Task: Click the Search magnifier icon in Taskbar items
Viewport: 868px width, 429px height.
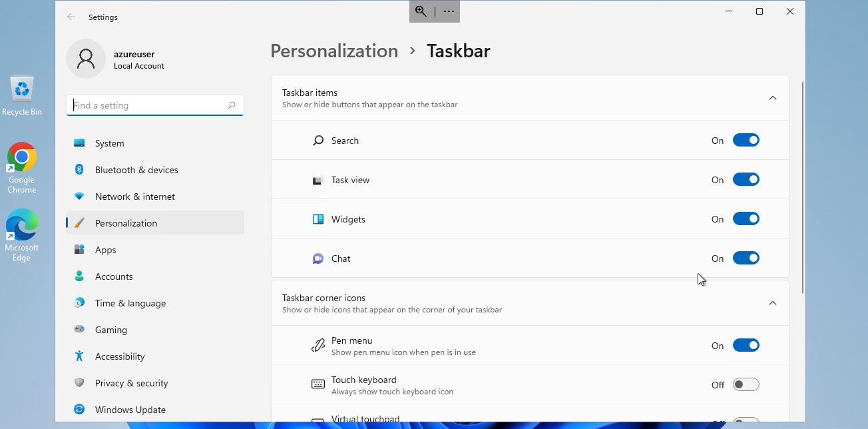Action: point(318,141)
